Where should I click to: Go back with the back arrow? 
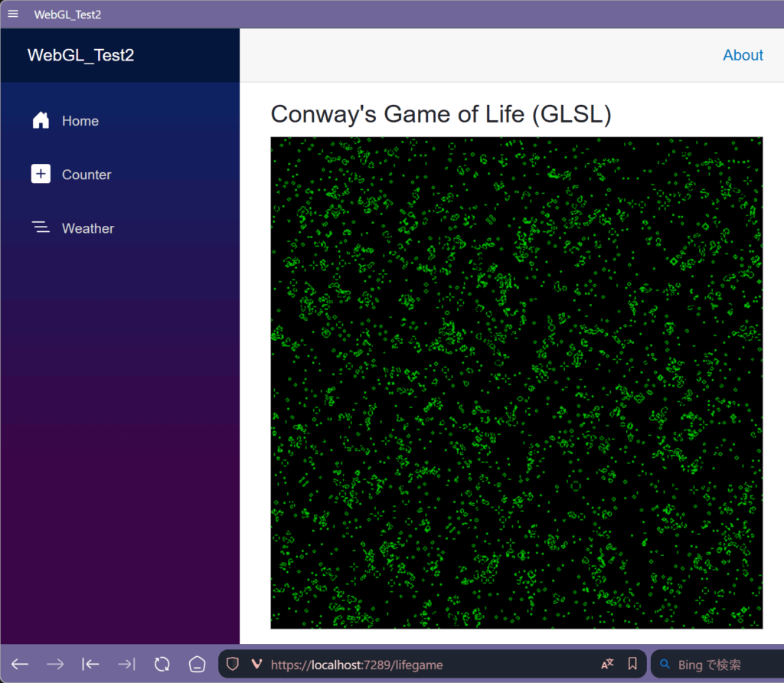click(x=20, y=664)
